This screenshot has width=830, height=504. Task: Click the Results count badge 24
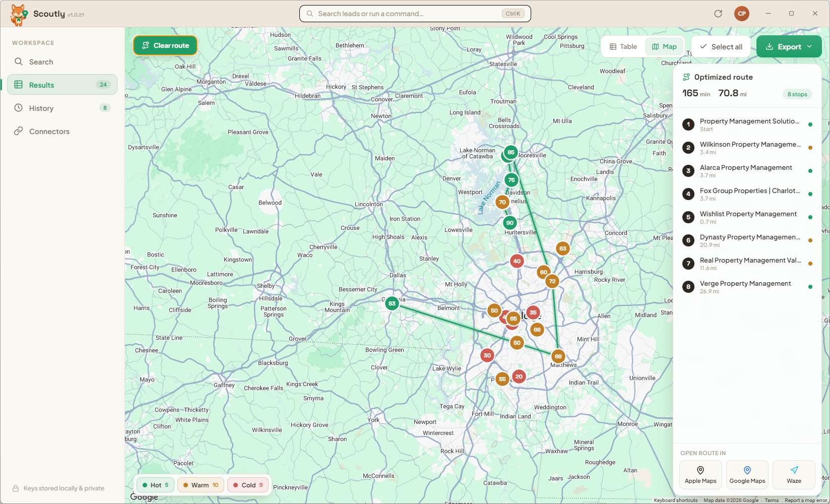coord(103,85)
